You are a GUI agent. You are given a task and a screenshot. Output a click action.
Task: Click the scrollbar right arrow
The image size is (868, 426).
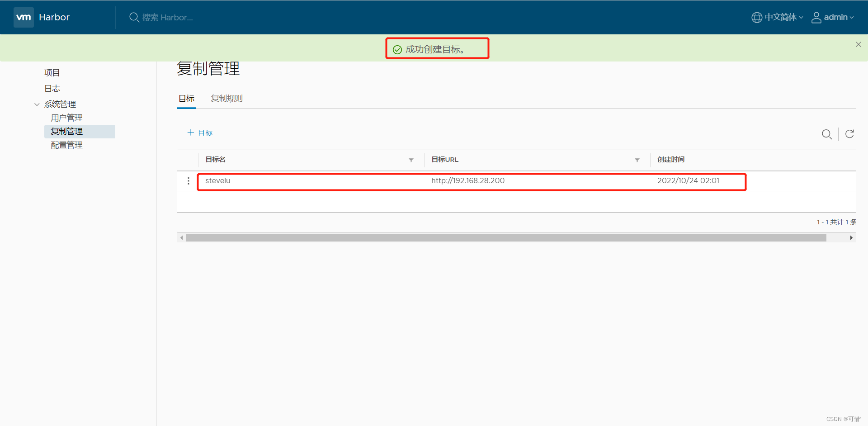851,238
